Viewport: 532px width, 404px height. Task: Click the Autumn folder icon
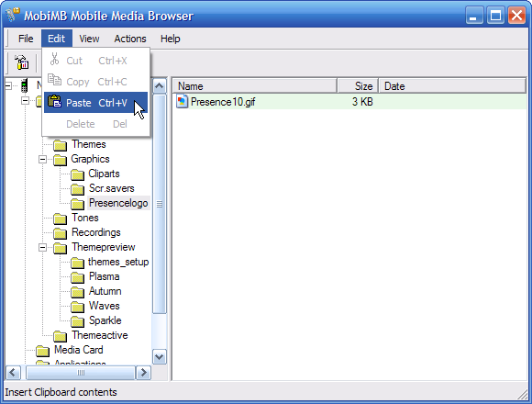click(77, 292)
